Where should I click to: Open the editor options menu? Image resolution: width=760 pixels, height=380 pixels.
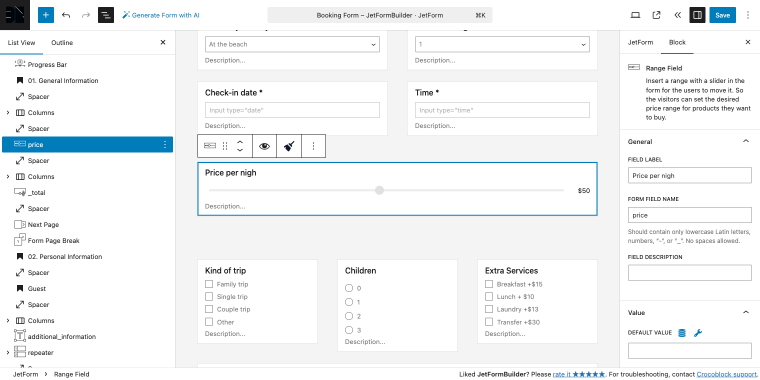click(748, 15)
